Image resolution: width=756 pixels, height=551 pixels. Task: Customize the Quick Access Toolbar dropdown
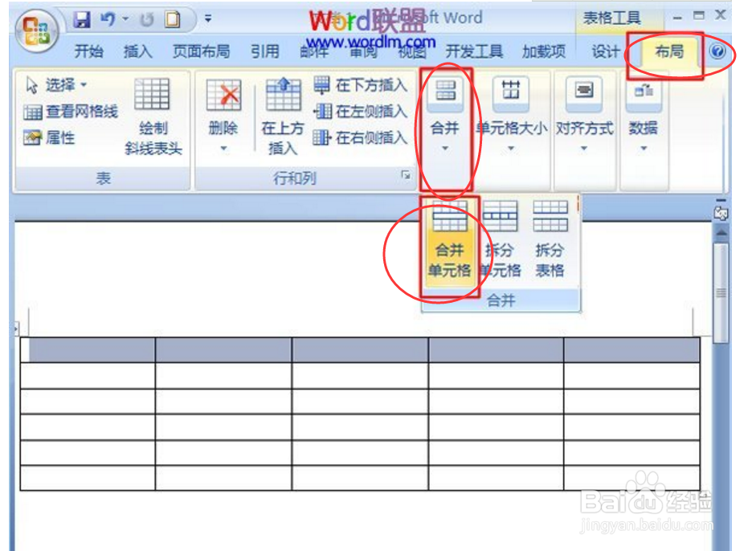208,18
